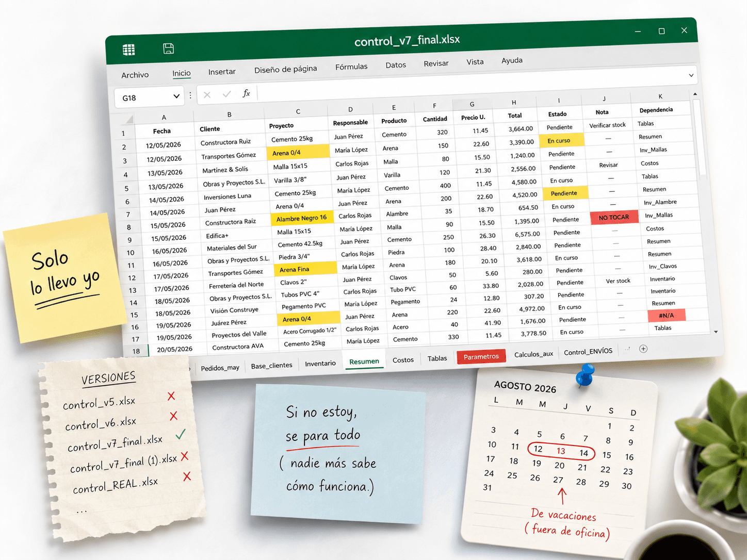Screen dimensions: 747x560
Task: Click the Dependencia column header cell
Action: (x=656, y=110)
